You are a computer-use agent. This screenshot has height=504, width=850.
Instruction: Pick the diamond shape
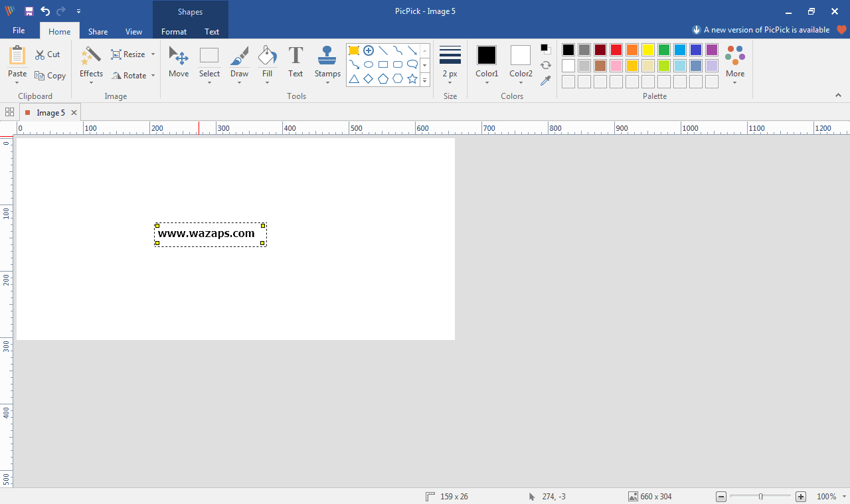point(369,79)
